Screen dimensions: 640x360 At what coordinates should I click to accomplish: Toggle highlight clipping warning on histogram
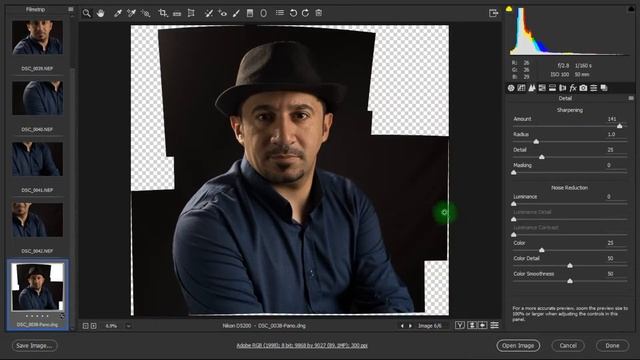pos(631,9)
